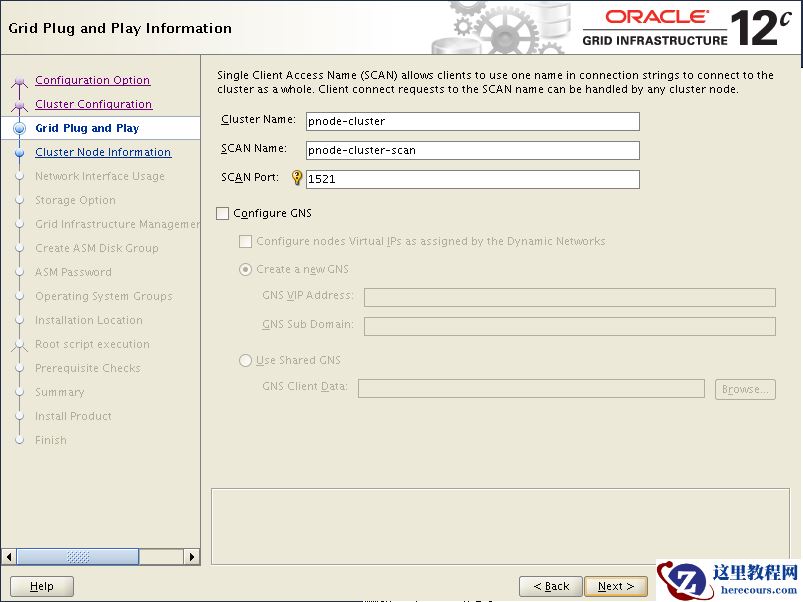The height and width of the screenshot is (602, 803).
Task: Click the Root script execution step
Action: tap(92, 345)
